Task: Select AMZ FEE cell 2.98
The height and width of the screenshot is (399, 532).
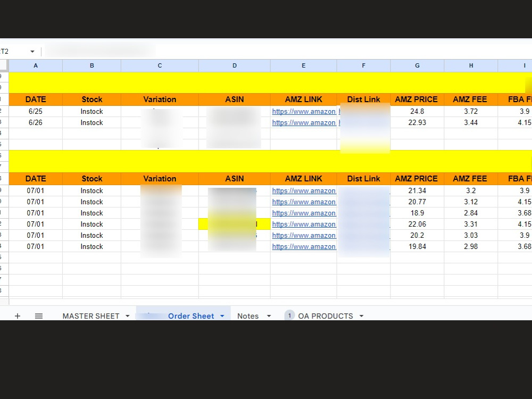Action: click(471, 247)
